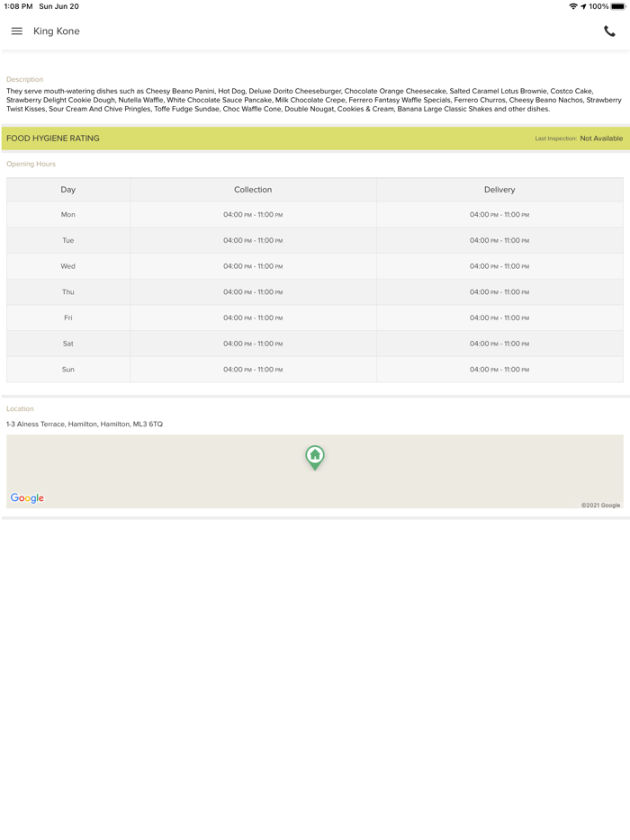630x840 pixels.
Task: Select the Thu row day cell
Action: [68, 292]
